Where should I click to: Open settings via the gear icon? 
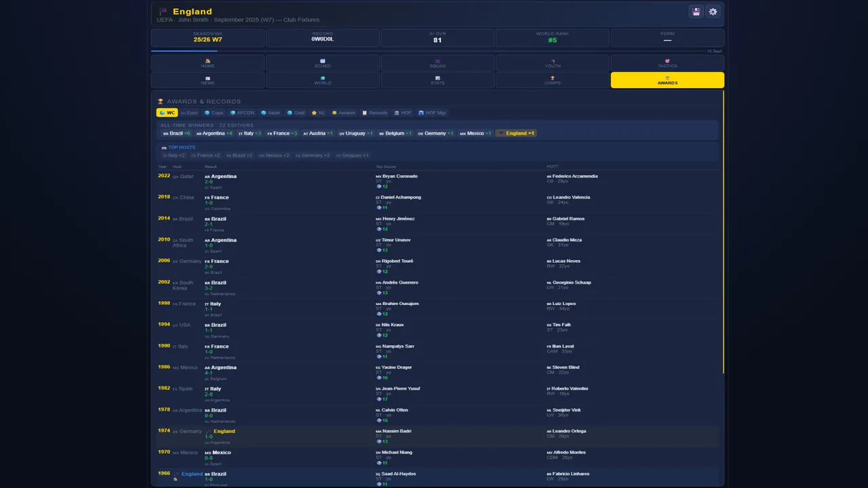[x=712, y=12]
